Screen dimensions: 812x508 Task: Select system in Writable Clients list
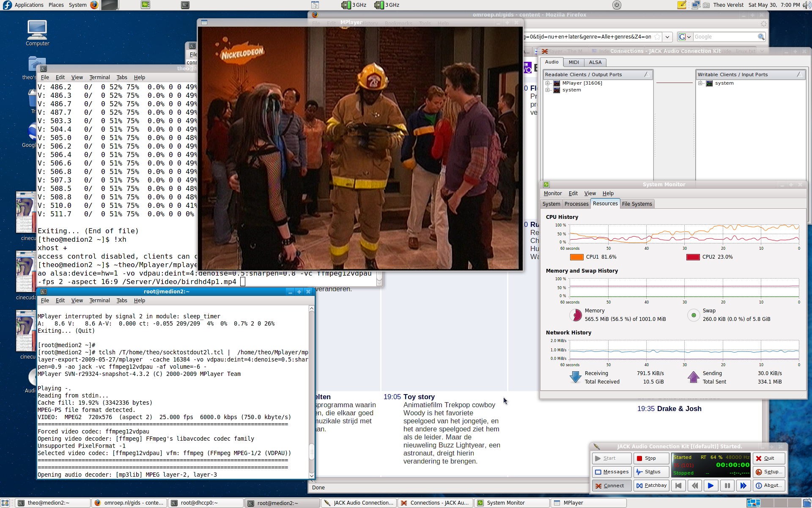click(724, 83)
